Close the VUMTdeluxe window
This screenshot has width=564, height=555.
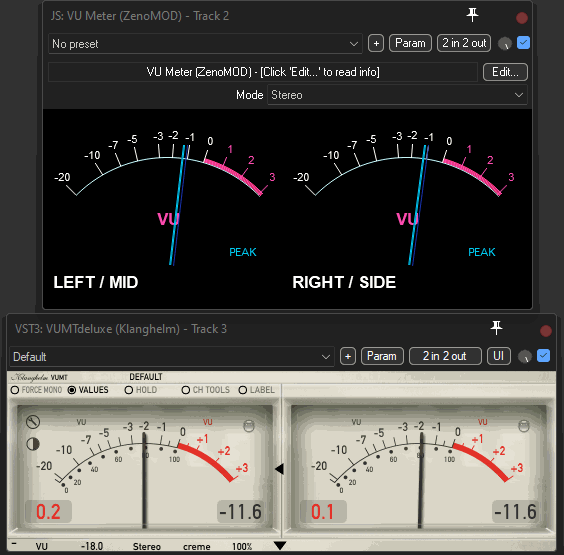[545, 331]
